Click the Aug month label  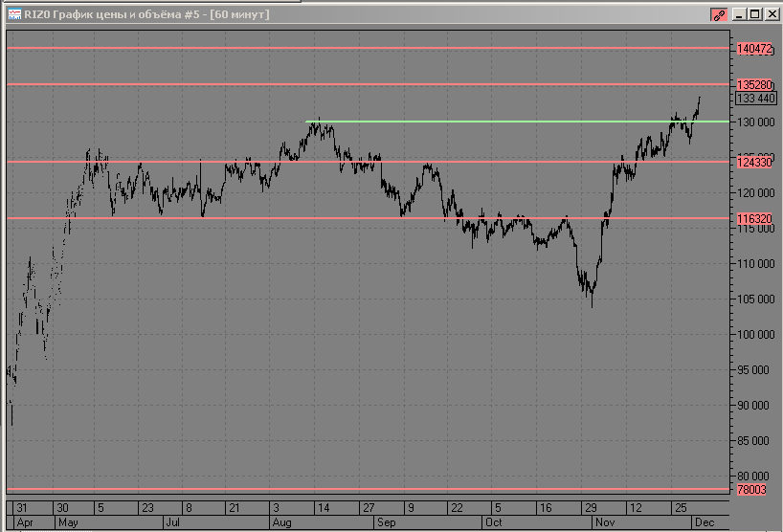tap(281, 523)
